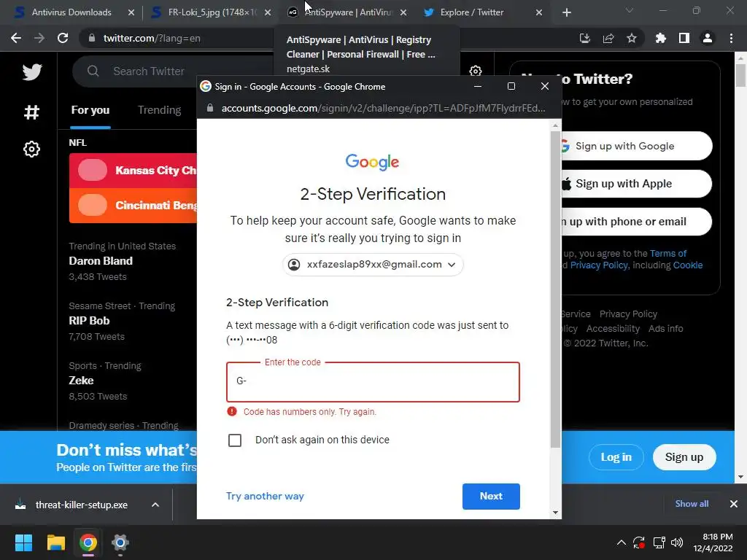Screen dimensions: 747x560
Task: Click Sign up with Apple
Action: [636, 184]
